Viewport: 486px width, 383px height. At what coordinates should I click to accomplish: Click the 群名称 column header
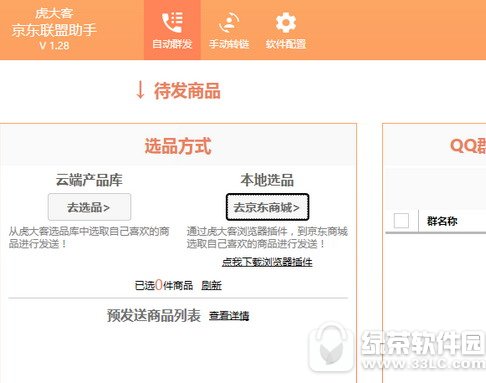[442, 221]
